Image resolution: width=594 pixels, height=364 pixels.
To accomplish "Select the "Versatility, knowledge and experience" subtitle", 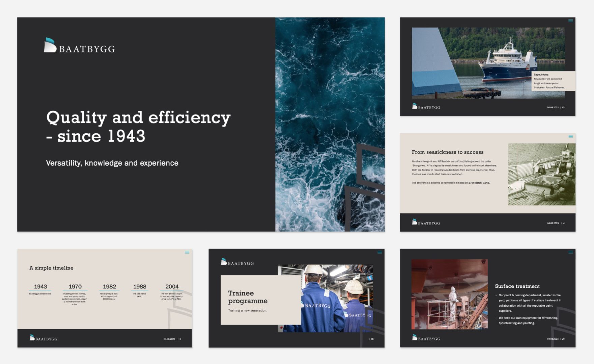I will tap(112, 163).
